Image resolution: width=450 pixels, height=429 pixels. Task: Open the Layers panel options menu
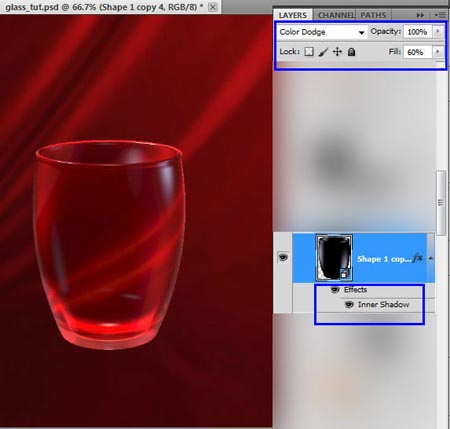(x=440, y=15)
